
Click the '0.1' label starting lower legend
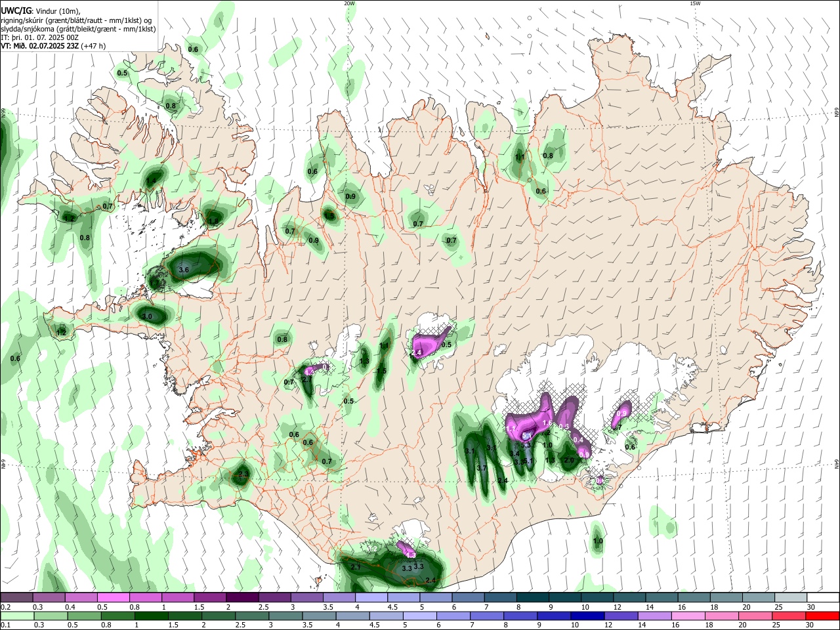click(5, 625)
